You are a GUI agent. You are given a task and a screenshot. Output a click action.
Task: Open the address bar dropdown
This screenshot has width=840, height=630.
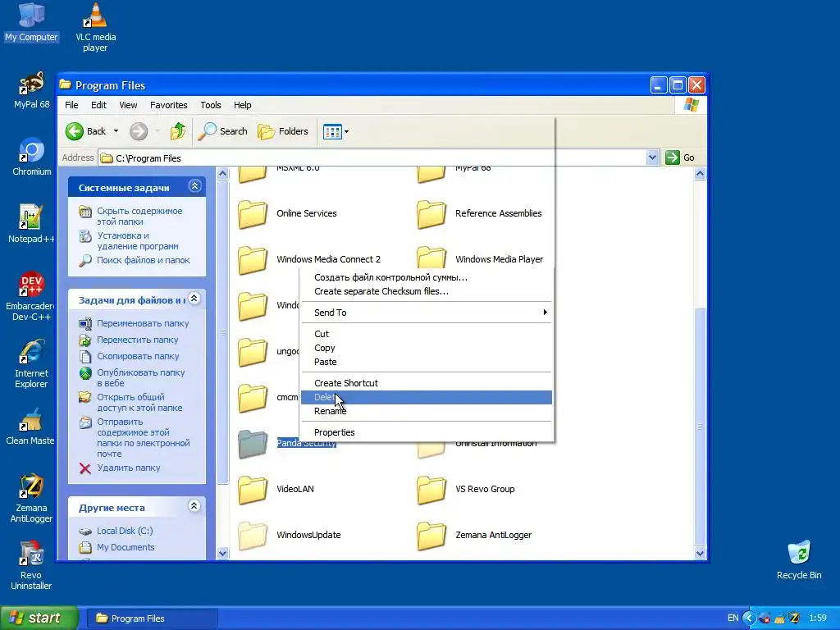[x=652, y=157]
